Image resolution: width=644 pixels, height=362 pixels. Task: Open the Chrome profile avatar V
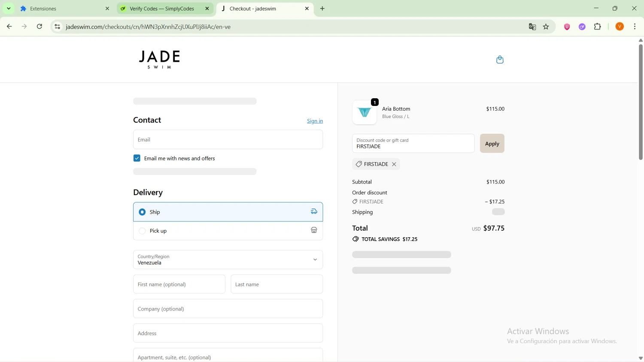[x=620, y=27]
